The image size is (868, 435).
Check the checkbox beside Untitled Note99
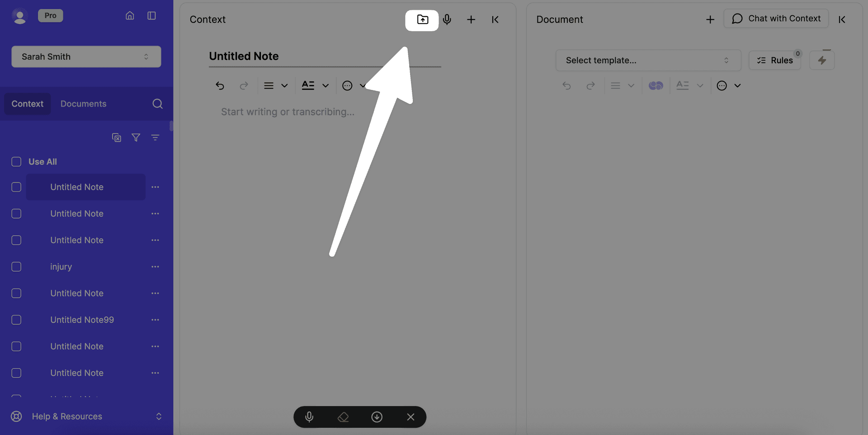click(x=16, y=319)
